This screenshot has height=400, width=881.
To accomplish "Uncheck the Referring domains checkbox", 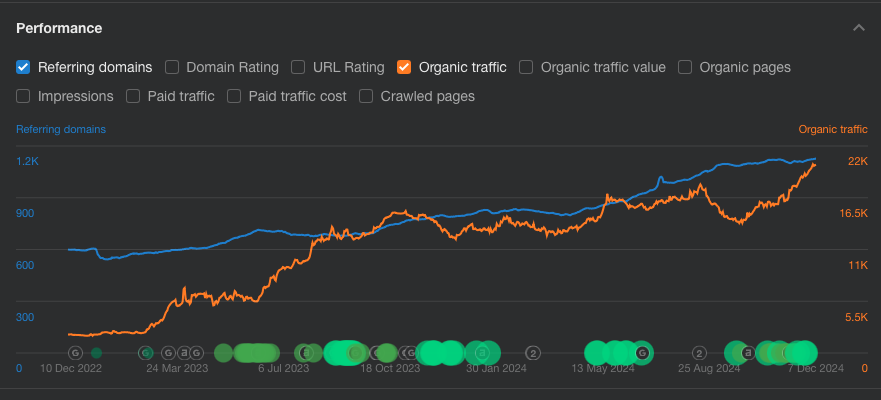I will [23, 68].
